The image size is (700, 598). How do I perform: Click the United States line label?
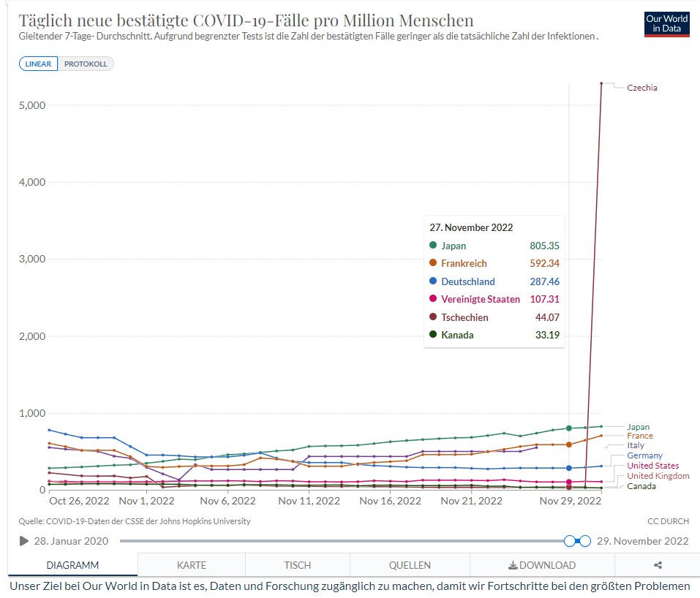[652, 466]
